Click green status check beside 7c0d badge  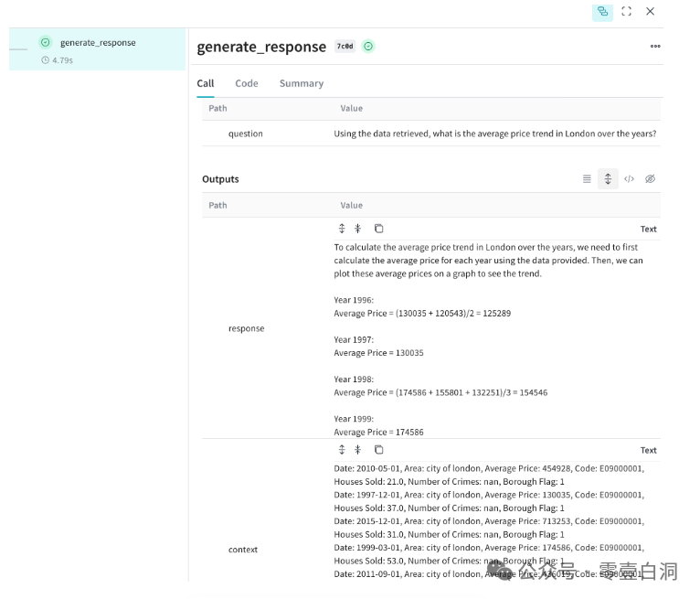pos(368,46)
